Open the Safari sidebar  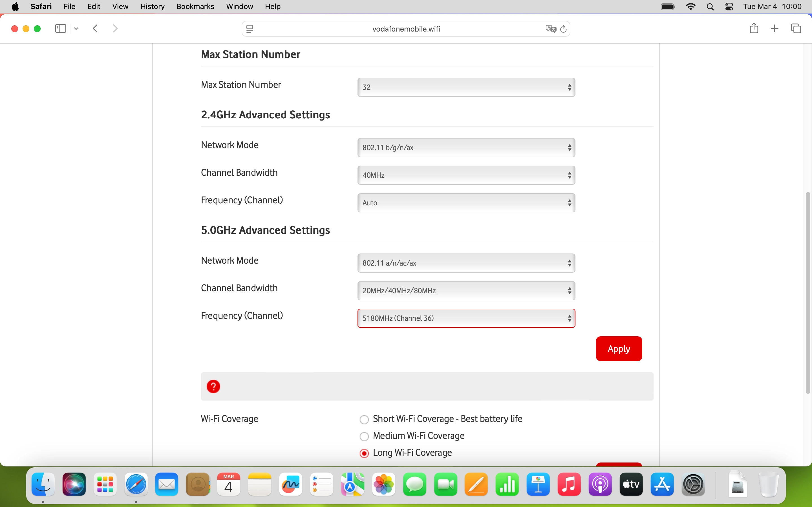coord(60,28)
